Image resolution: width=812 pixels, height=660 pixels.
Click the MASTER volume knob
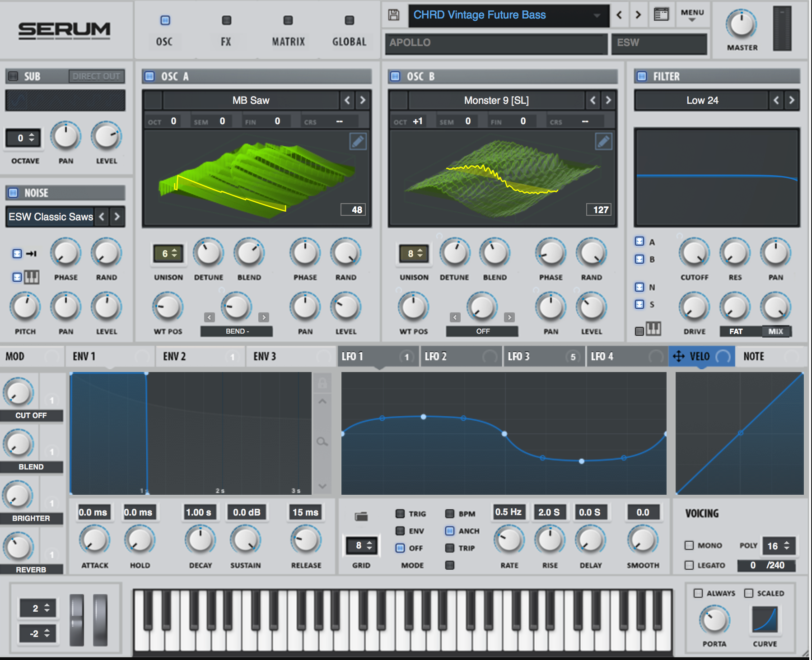point(742,24)
